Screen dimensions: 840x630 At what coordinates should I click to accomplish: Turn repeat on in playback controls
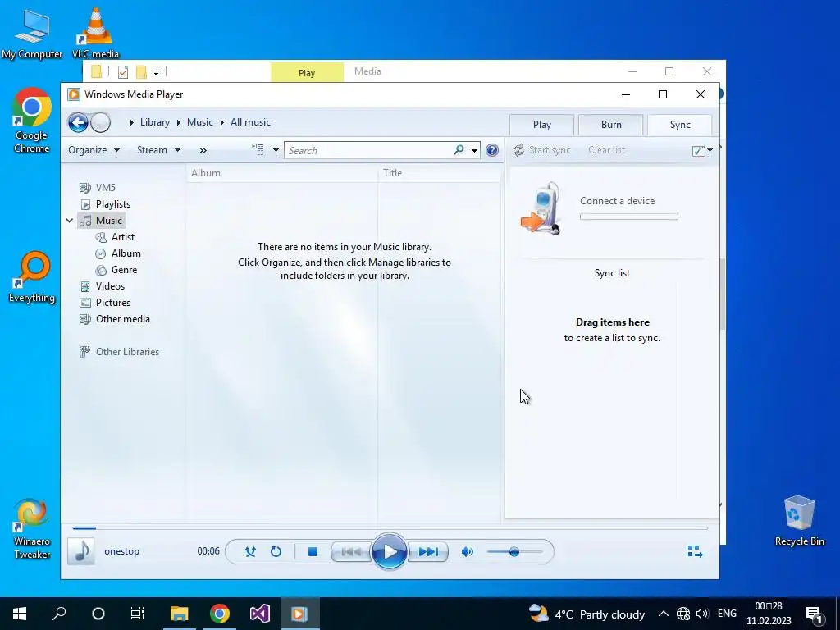pyautogui.click(x=276, y=551)
